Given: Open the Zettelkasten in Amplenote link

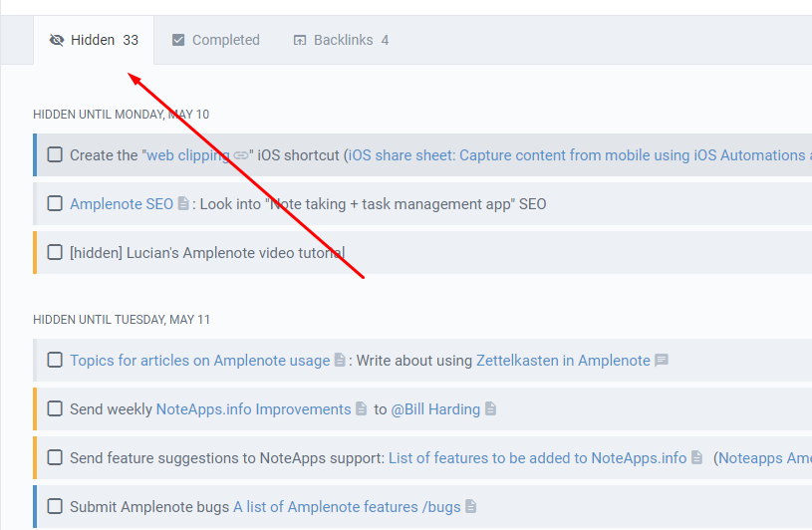Looking at the screenshot, I should [x=563, y=361].
